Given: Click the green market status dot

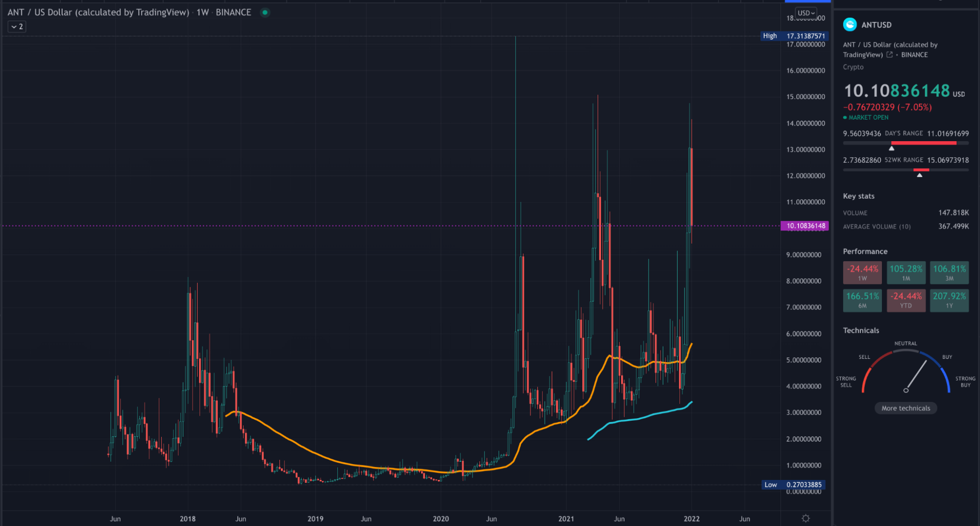Looking at the screenshot, I should (265, 12).
